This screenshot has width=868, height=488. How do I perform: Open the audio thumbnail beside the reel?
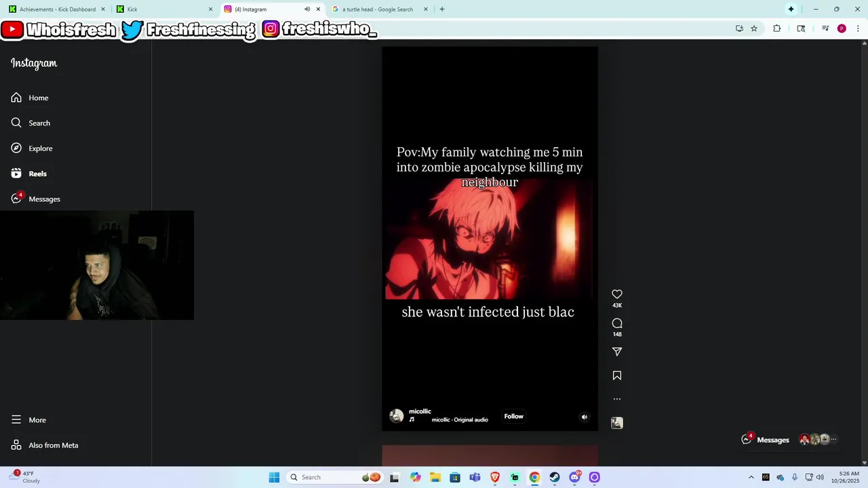point(617,423)
